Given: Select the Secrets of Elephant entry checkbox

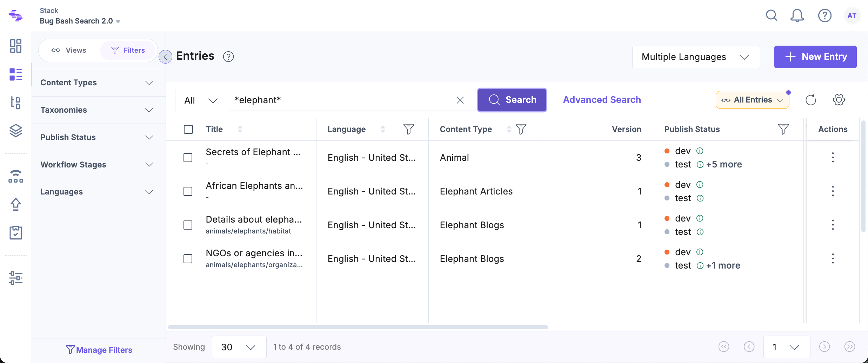Looking at the screenshot, I should coord(188,158).
